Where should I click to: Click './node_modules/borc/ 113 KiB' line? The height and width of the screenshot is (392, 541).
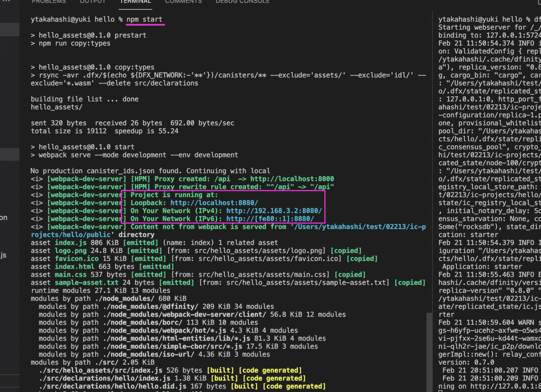coord(148,323)
